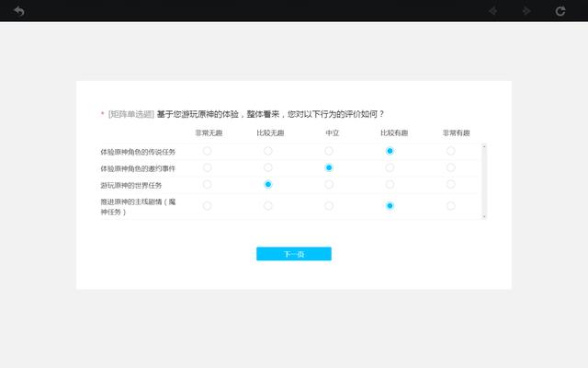Select 中立 for 游玩原神的世界任务
The height and width of the screenshot is (368, 588).
click(x=329, y=184)
